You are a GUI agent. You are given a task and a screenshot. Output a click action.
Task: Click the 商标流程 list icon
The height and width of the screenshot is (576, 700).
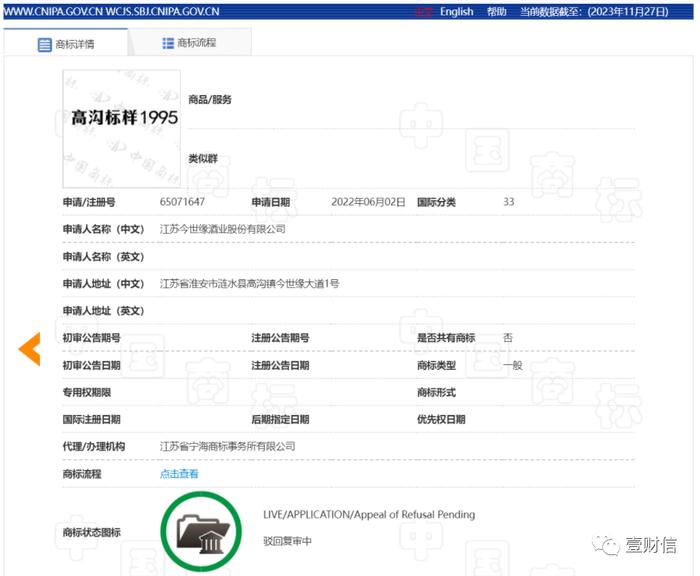click(x=168, y=43)
